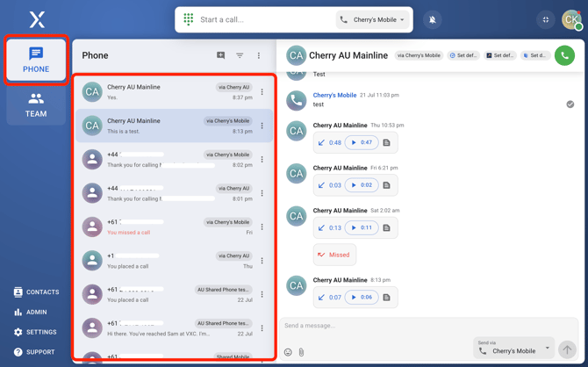Play the 0:06 call recording
The width and height of the screenshot is (588, 367).
tap(361, 297)
